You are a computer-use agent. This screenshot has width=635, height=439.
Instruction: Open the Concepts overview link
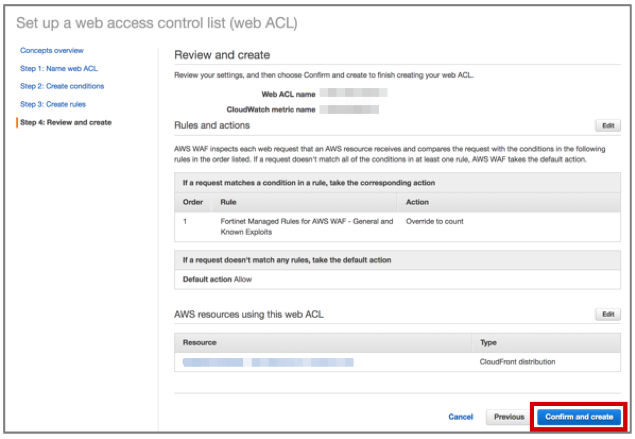pyautogui.click(x=52, y=50)
